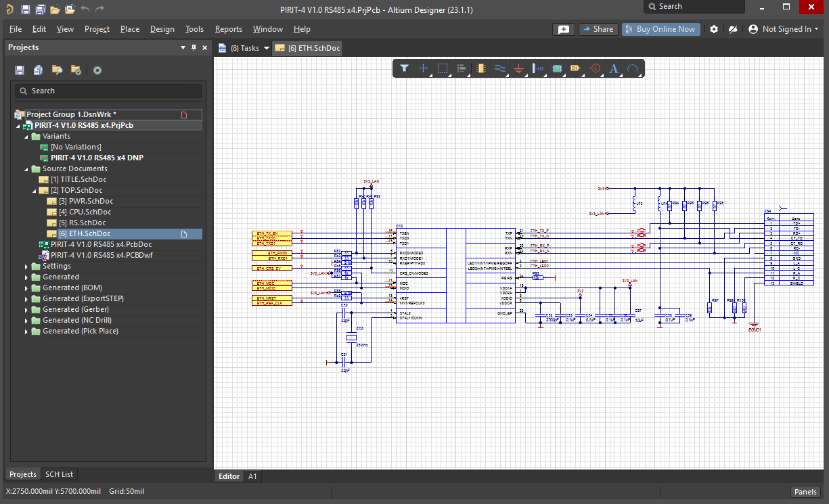Open the Not Signed In account dropdown
This screenshot has height=504, width=829.
click(x=784, y=29)
